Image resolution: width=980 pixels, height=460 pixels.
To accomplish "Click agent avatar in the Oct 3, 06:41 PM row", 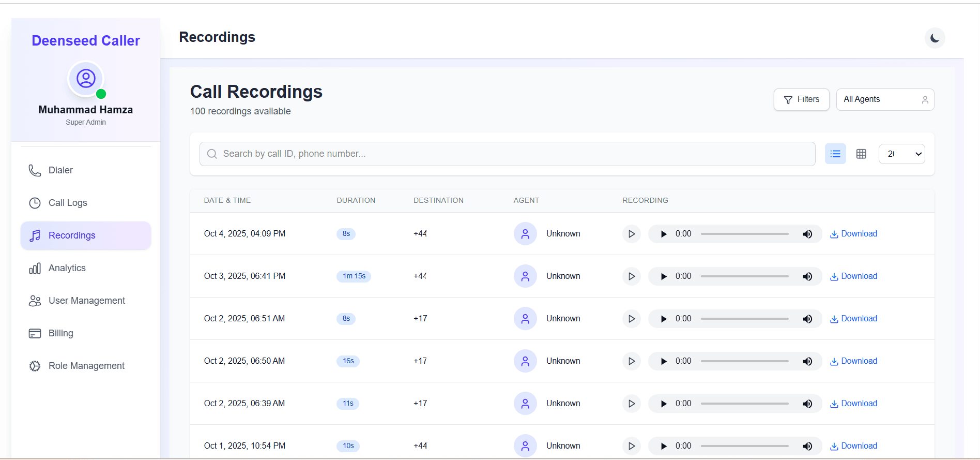I will (525, 276).
